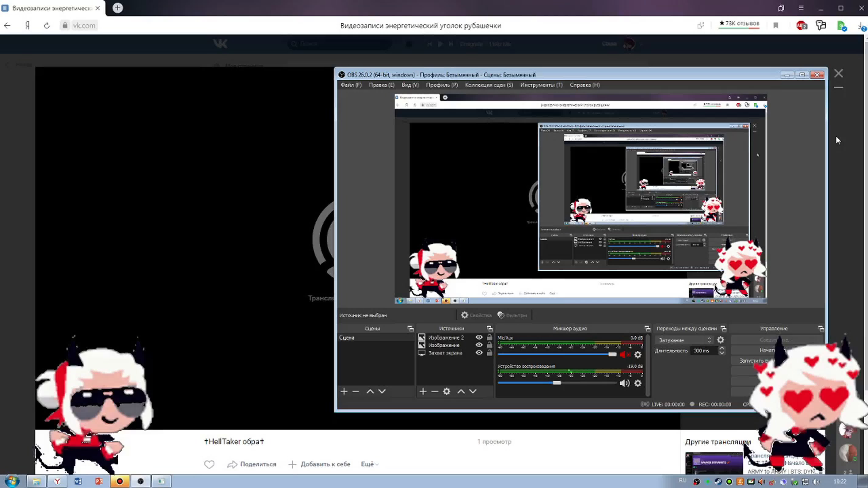Remove source with the Источники minus icon
The image size is (868, 488).
(x=435, y=391)
